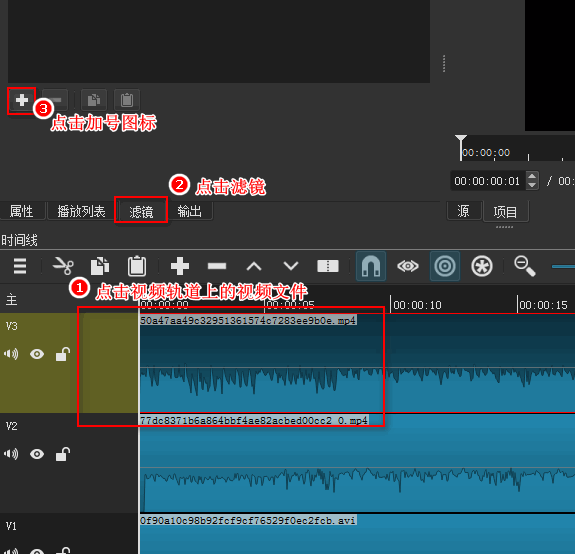575x554 pixels.
Task: Lock the V3 track
Action: coord(63,354)
